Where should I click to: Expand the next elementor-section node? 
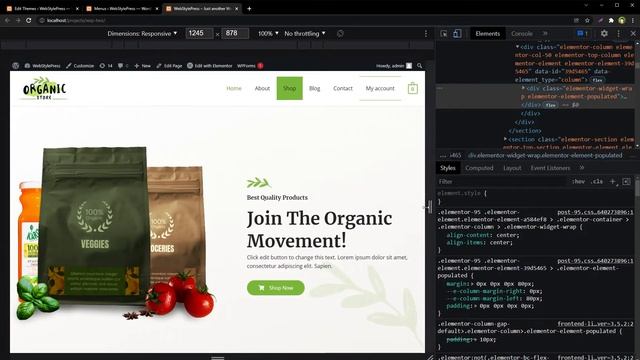coord(505,139)
